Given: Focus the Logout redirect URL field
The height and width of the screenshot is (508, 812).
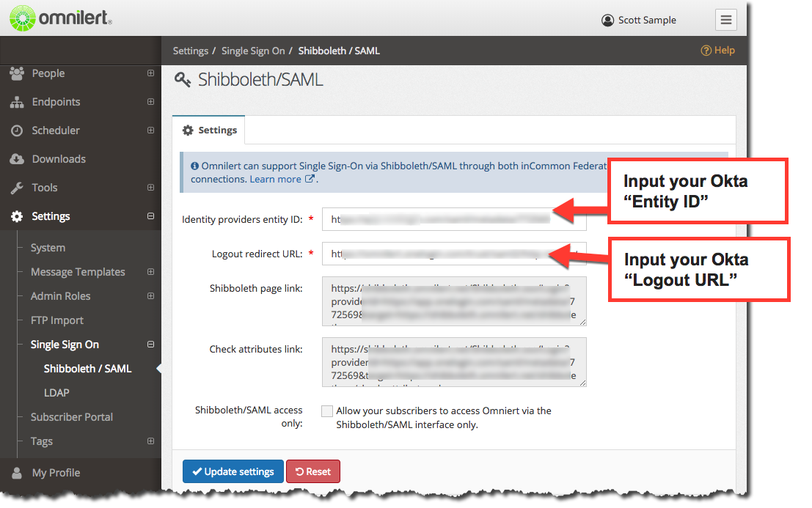Looking at the screenshot, I should [454, 254].
